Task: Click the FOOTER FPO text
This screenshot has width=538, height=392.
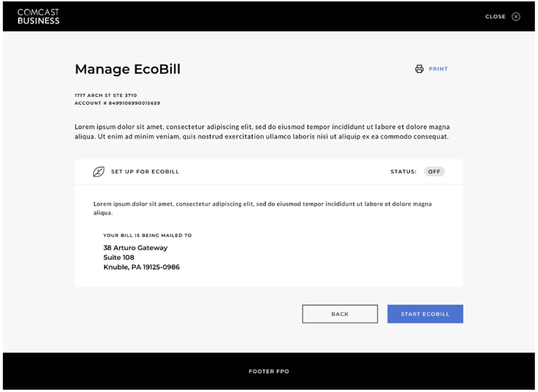Action: pyautogui.click(x=269, y=371)
